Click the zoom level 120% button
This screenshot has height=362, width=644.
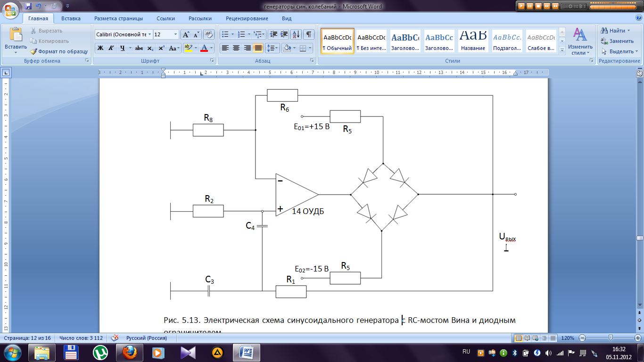click(567, 338)
